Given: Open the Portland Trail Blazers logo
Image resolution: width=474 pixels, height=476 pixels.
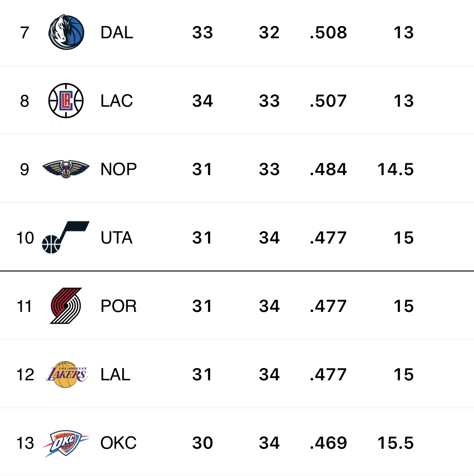Looking at the screenshot, I should tap(66, 306).
